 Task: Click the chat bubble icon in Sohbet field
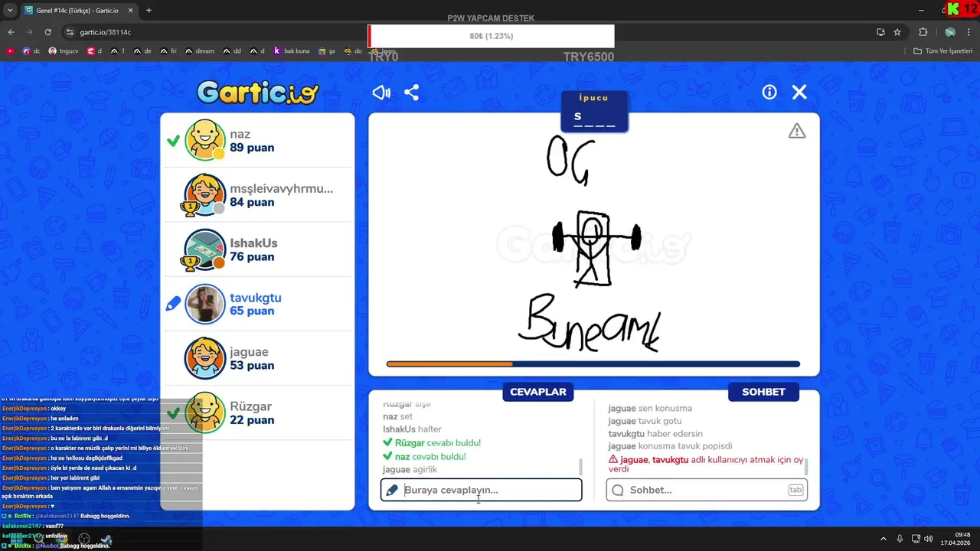point(618,490)
